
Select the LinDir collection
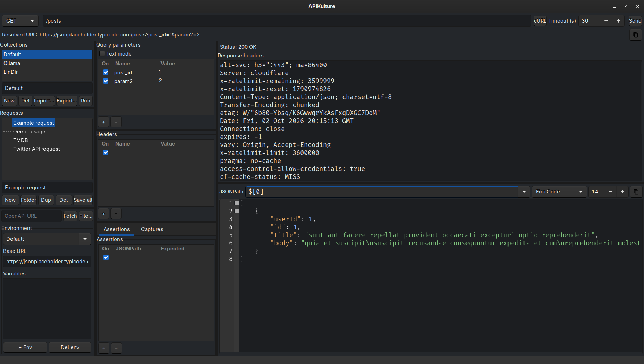click(x=47, y=72)
